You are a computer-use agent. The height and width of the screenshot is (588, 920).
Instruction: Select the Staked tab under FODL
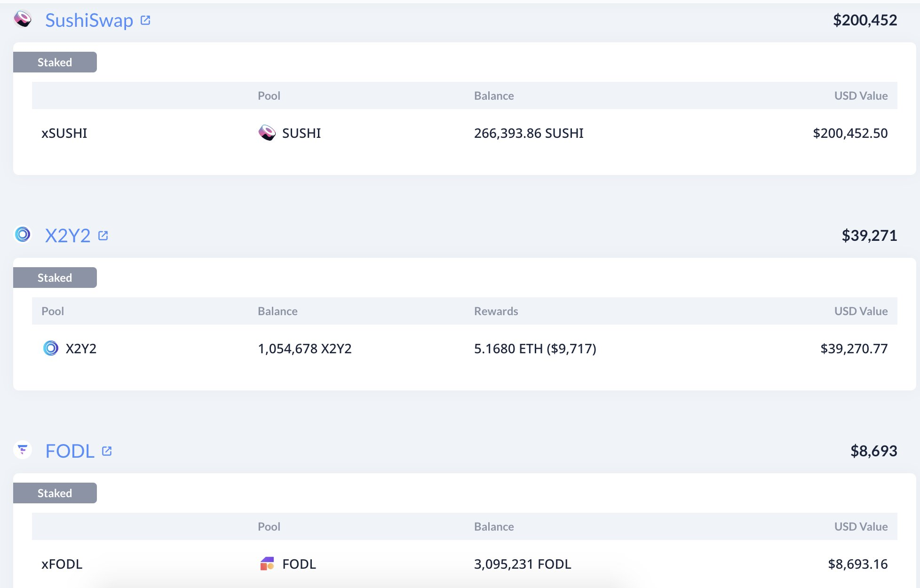(55, 493)
